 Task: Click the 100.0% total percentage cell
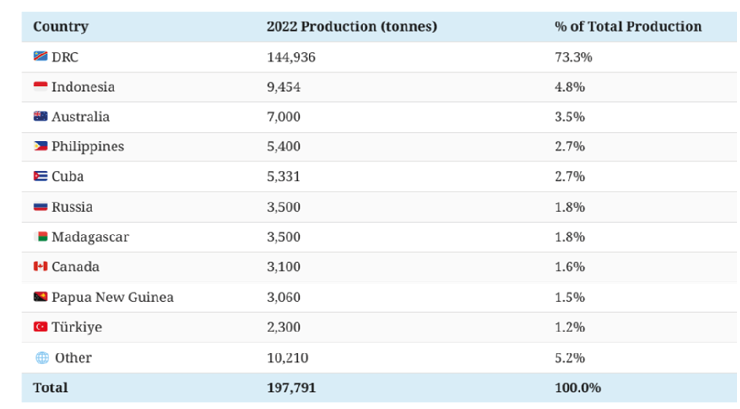pyautogui.click(x=577, y=387)
